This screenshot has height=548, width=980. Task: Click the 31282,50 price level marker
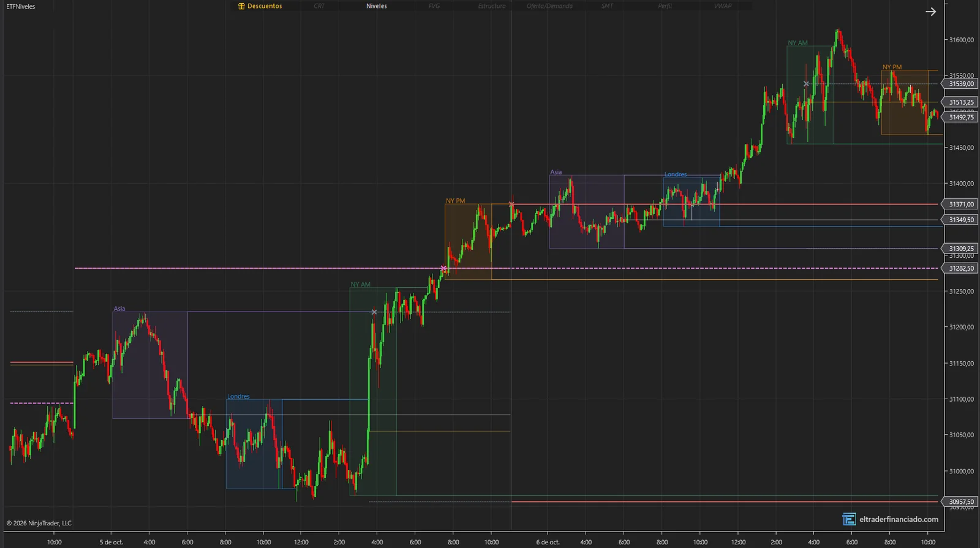coord(959,268)
